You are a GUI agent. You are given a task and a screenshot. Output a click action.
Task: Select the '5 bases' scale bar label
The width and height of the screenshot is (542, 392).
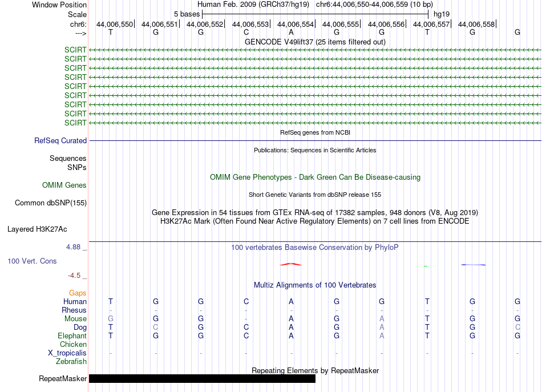187,14
